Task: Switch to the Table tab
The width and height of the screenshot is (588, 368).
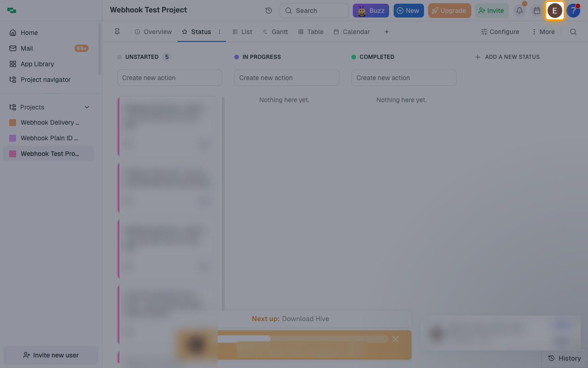Action: pos(311,32)
